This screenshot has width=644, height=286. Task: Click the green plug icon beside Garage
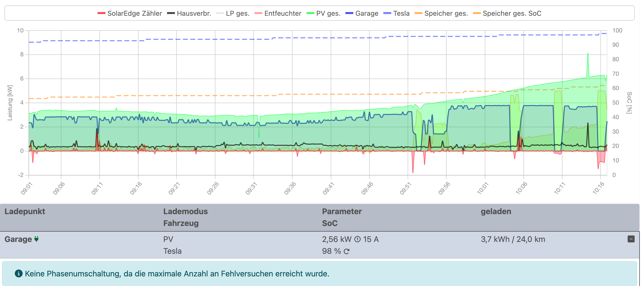(36, 239)
